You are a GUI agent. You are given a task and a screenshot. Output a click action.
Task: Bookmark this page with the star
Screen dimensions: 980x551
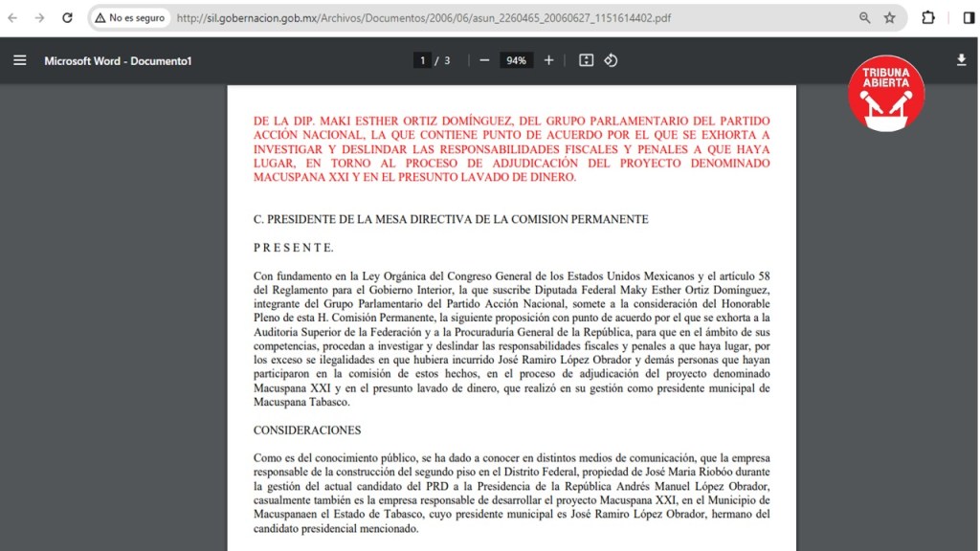pyautogui.click(x=890, y=17)
